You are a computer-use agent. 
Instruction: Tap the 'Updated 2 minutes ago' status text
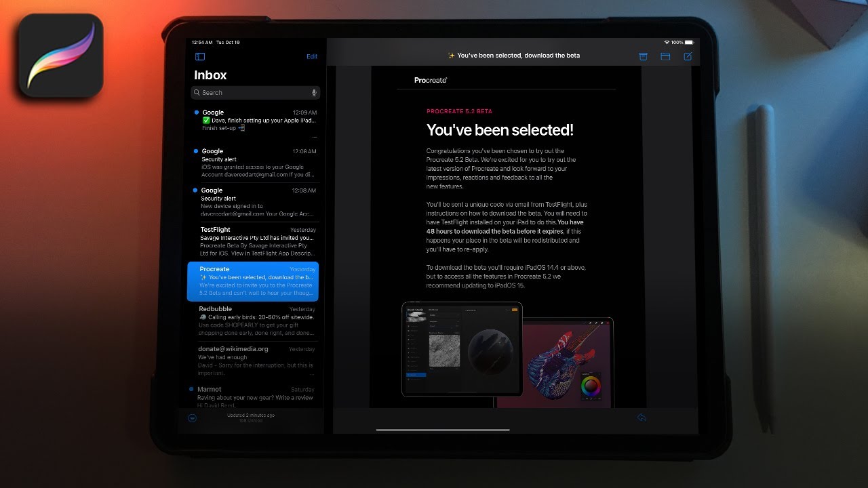click(x=251, y=415)
